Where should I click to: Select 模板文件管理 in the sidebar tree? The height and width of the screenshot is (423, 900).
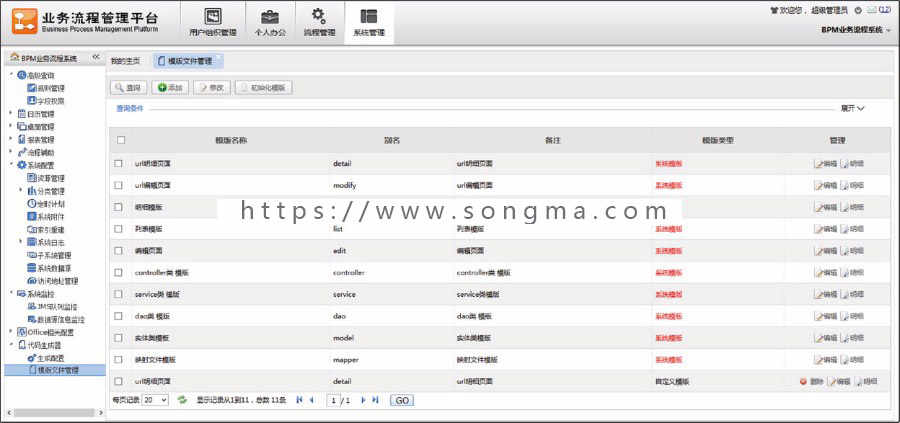(53, 370)
